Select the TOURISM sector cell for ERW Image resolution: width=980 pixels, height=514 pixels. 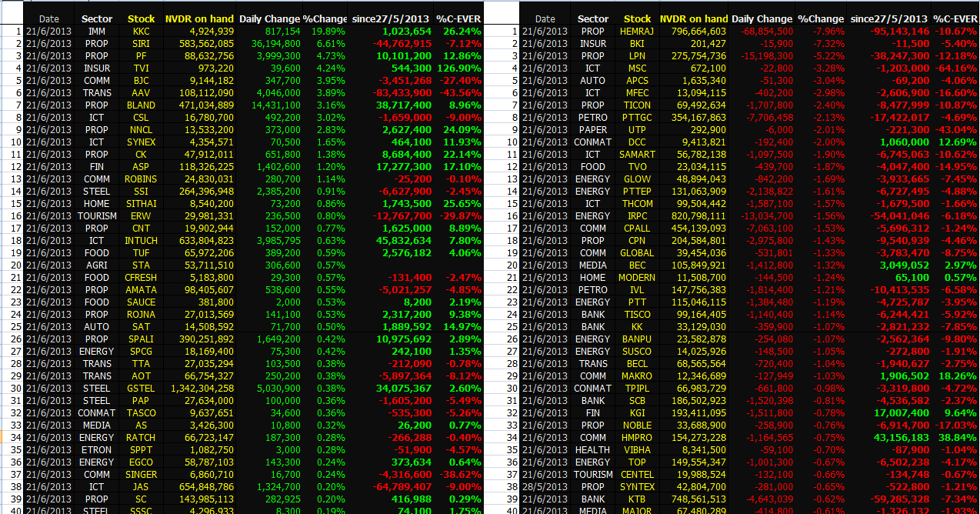97,216
